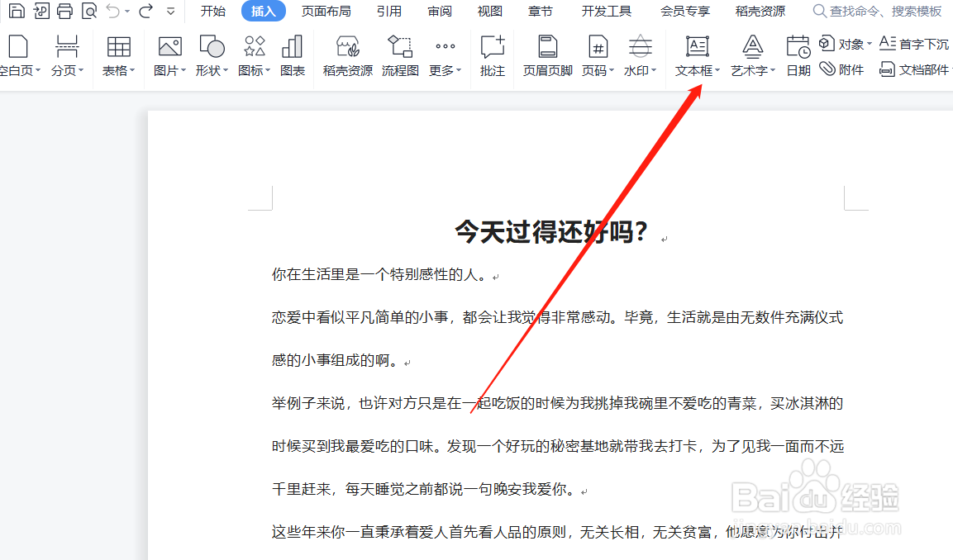
Task: Insert a chart with 图表 icon
Action: (293, 47)
